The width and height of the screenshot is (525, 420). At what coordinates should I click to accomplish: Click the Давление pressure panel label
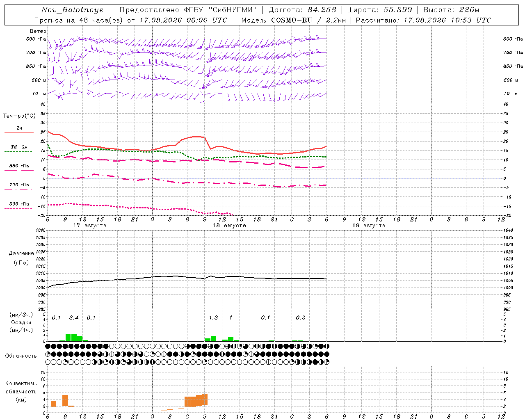21,253
